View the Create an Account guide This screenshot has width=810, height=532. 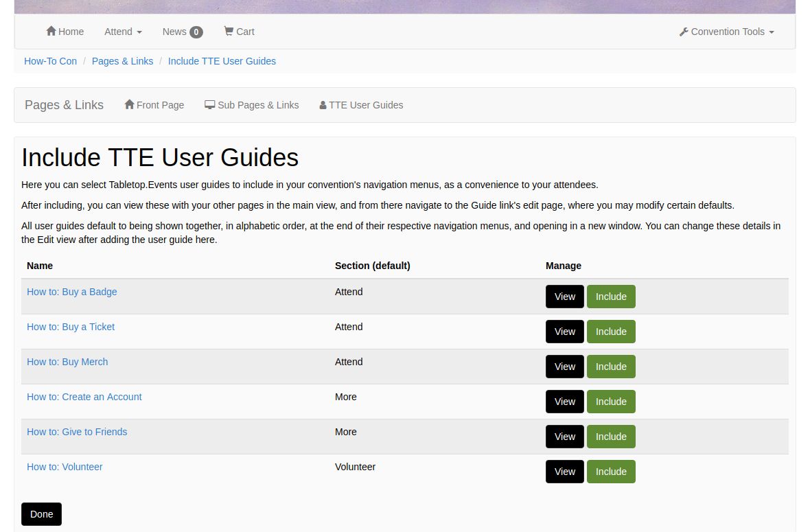pos(564,402)
